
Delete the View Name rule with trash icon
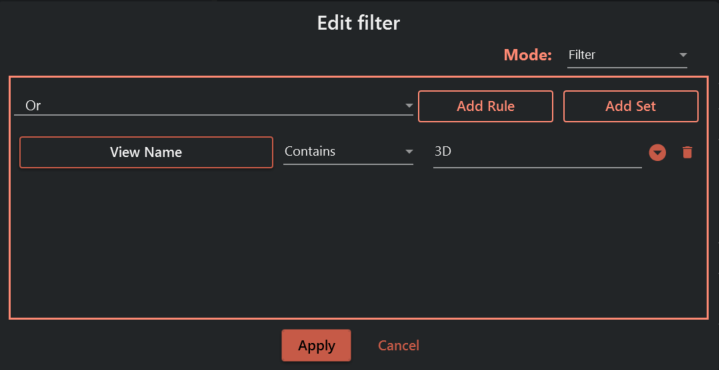click(687, 152)
